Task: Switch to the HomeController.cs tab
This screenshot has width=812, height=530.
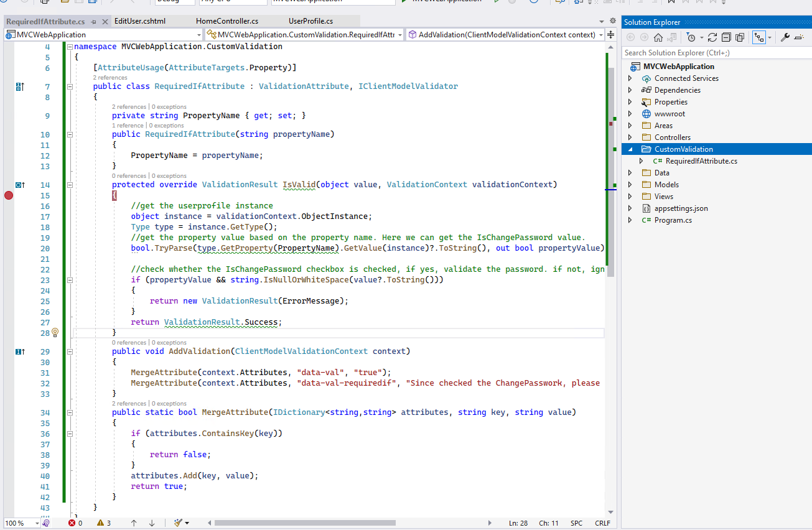Action: tap(226, 21)
